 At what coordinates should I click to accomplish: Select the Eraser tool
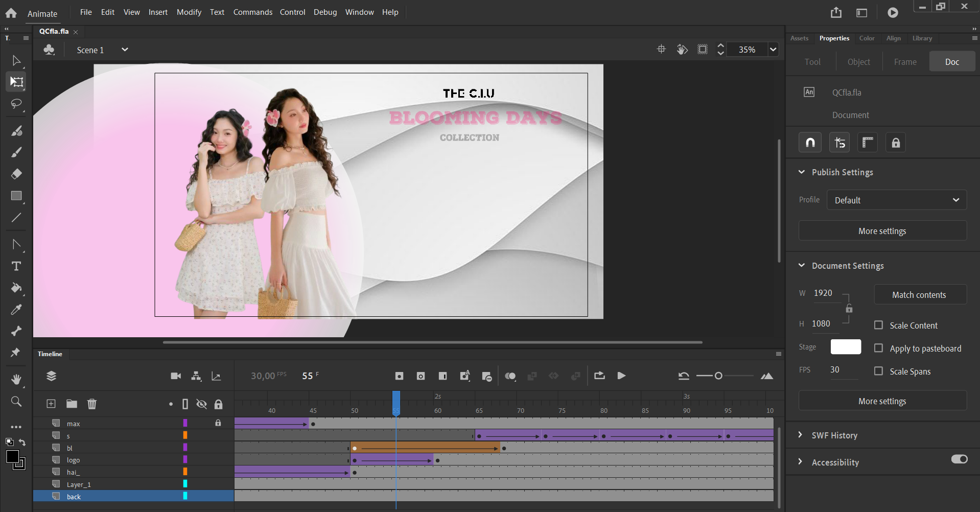tap(16, 174)
